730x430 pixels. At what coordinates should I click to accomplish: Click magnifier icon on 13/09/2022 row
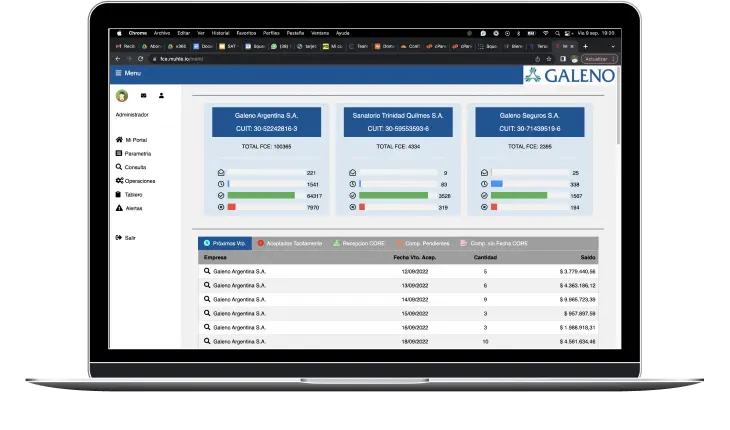click(207, 285)
